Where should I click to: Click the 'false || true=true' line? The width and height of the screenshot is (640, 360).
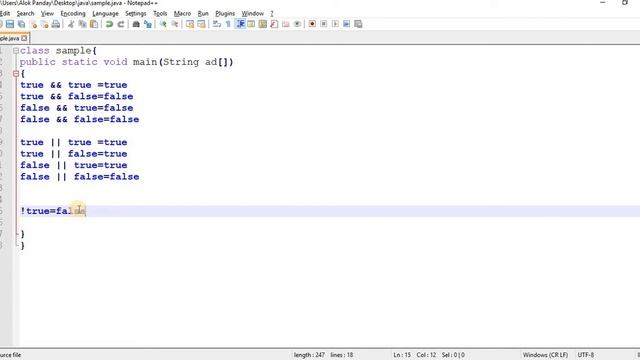[x=74, y=165]
